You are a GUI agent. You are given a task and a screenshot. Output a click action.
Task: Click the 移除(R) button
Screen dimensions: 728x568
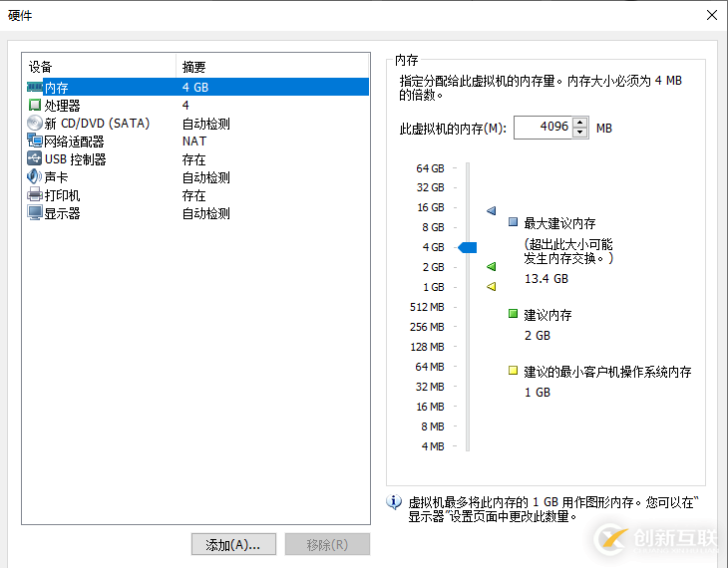click(327, 544)
